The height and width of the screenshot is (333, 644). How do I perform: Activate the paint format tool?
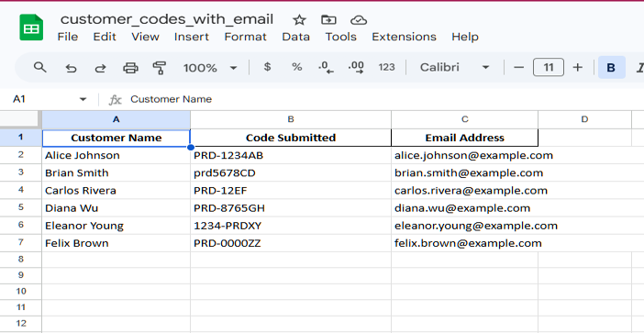pyautogui.click(x=160, y=68)
